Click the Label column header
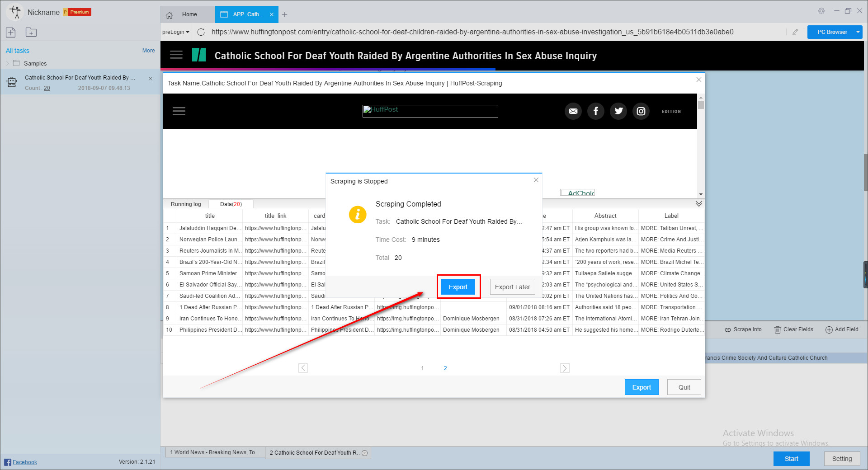 (x=671, y=216)
